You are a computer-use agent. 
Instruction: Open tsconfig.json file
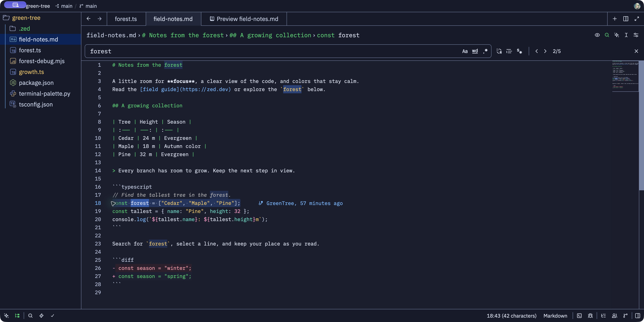pos(41,104)
